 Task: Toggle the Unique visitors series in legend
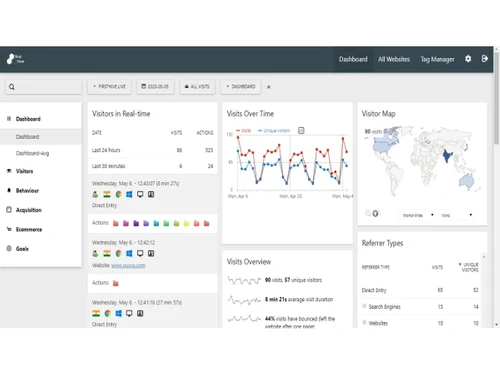274,131
